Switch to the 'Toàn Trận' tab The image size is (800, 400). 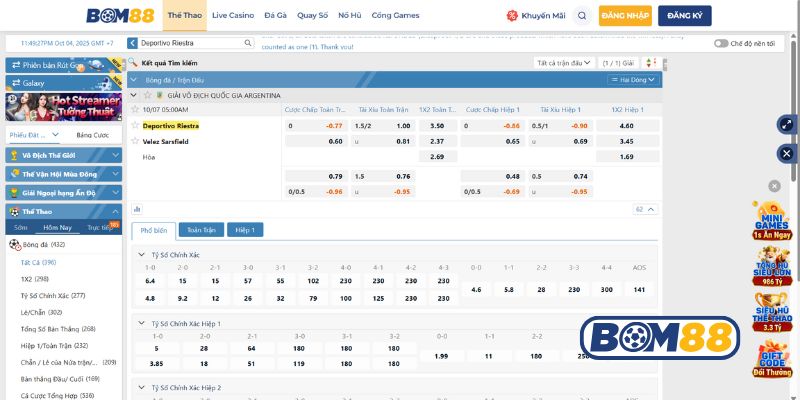coord(203,230)
